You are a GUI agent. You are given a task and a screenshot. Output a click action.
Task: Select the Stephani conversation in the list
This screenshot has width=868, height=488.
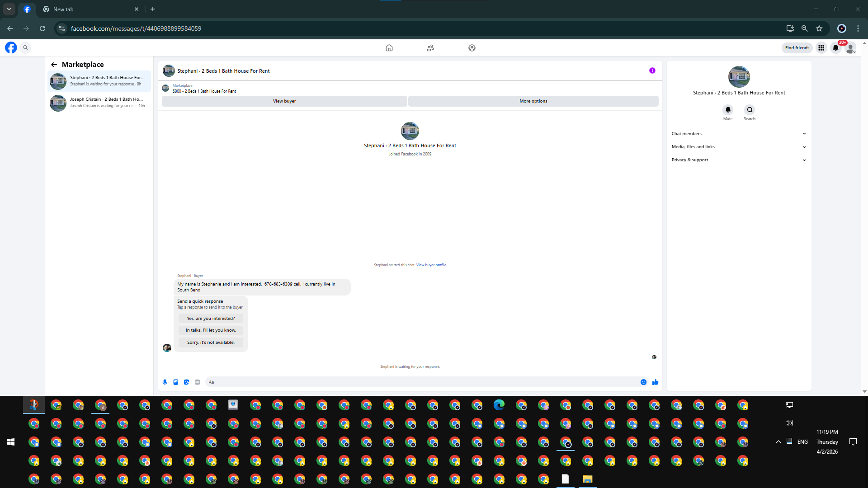99,81
